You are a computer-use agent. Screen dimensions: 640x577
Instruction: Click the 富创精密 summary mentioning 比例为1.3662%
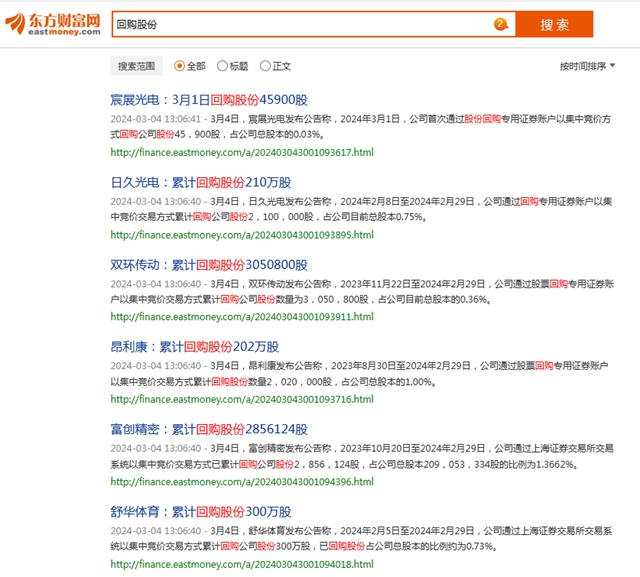tap(362, 457)
